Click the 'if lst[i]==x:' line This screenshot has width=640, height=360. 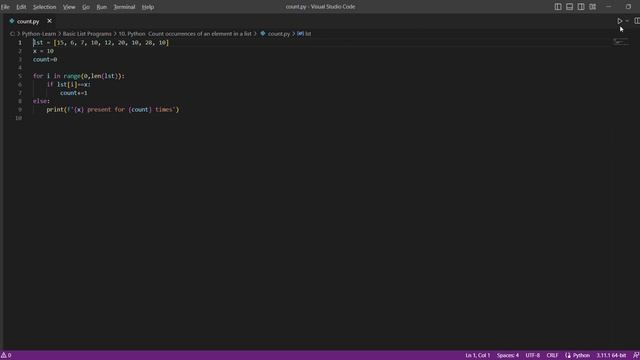[x=69, y=84]
